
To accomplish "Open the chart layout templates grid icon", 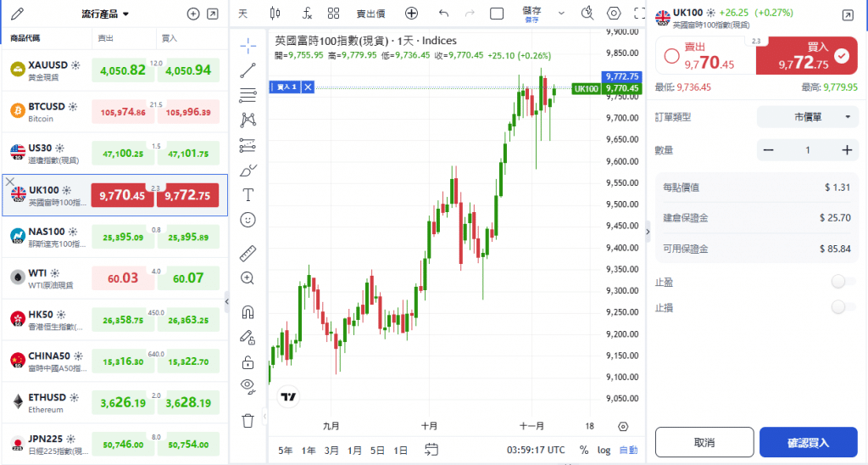I will pos(333,14).
